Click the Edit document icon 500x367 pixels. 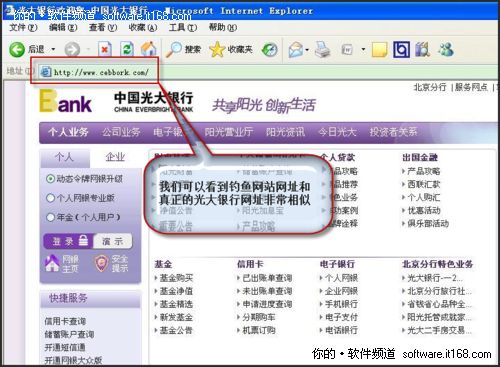pos(347,50)
